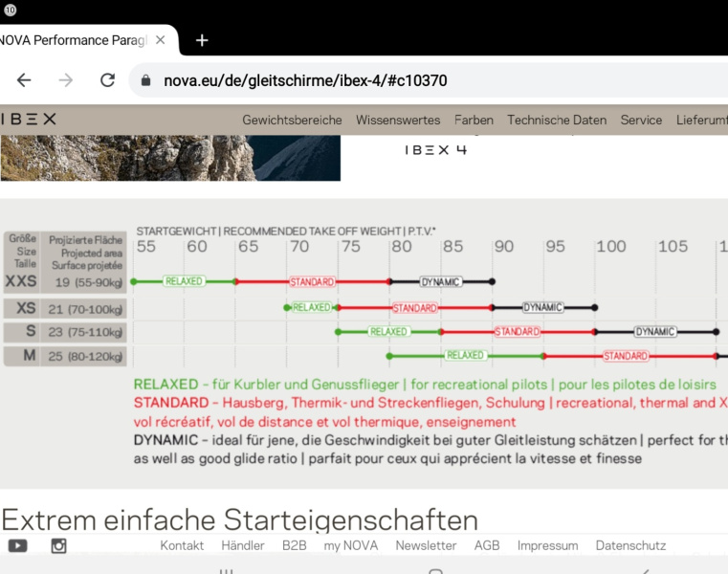The height and width of the screenshot is (574, 728).
Task: Open the Kontakt footer link
Action: (182, 545)
